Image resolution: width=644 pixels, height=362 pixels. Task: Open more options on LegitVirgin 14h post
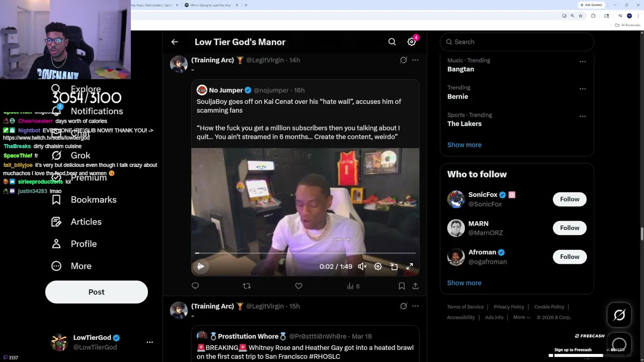click(x=416, y=60)
